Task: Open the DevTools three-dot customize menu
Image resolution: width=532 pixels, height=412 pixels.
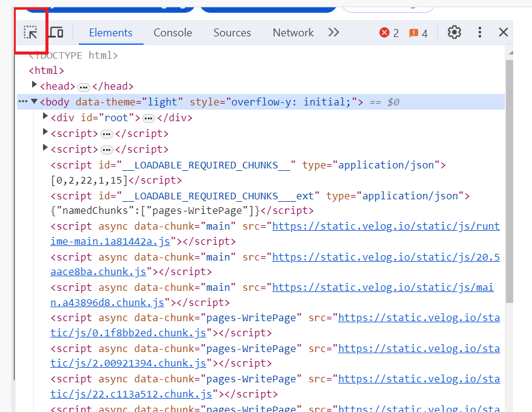Action: tap(479, 32)
